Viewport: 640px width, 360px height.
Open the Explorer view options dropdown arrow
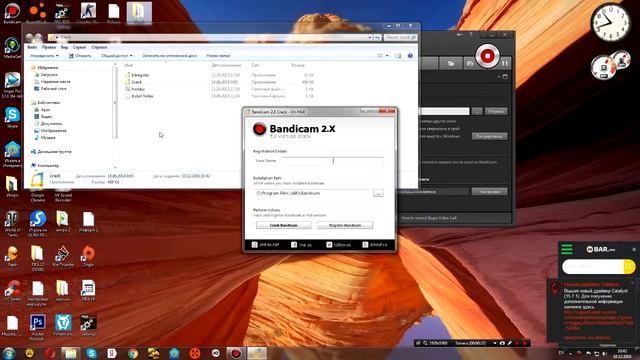387,56
